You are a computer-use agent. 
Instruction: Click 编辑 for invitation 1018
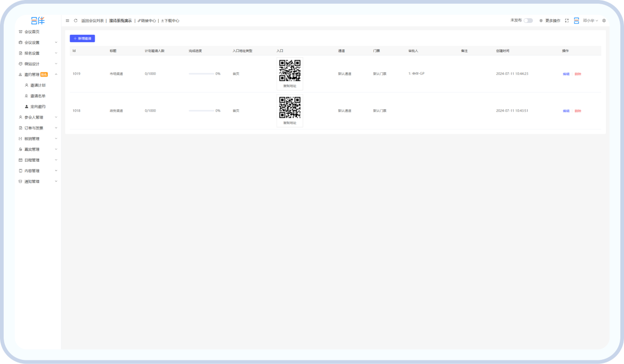pos(566,111)
